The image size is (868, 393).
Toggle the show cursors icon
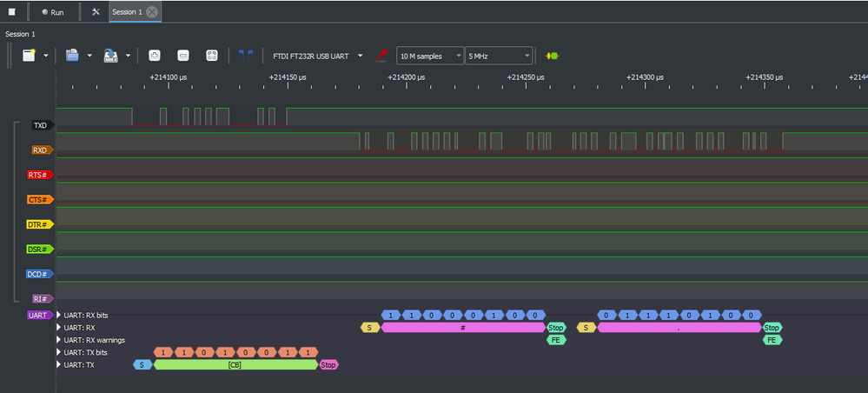(x=245, y=56)
